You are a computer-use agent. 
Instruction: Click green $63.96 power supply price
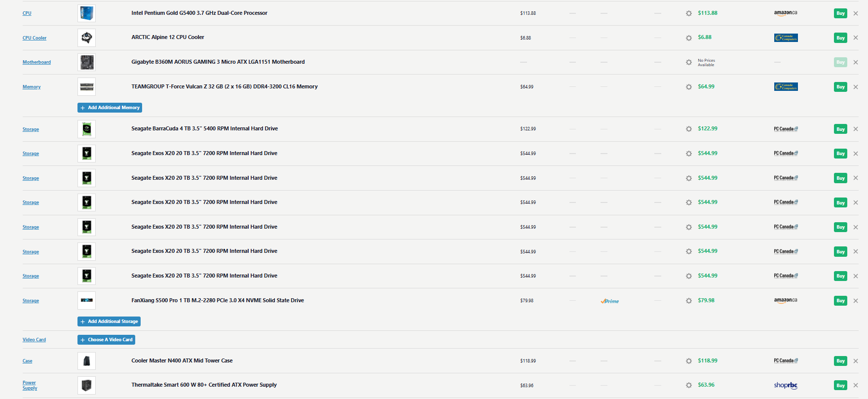706,385
